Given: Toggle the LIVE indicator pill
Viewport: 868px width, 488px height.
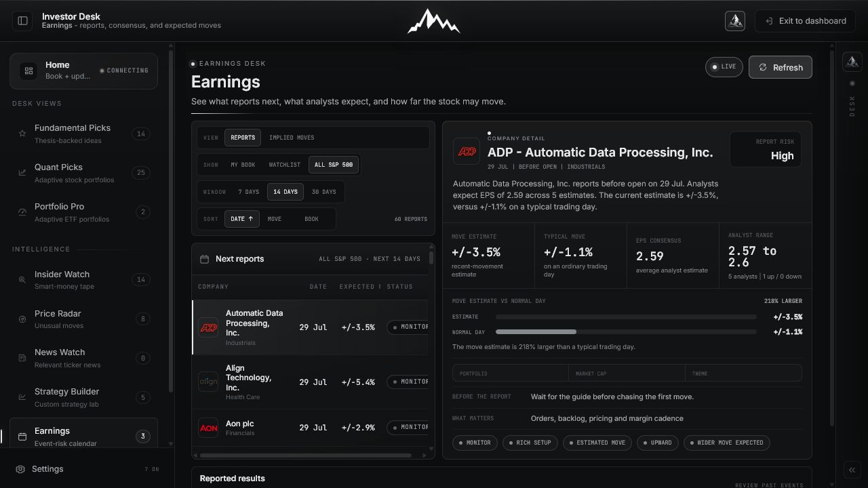Looking at the screenshot, I should [x=724, y=67].
